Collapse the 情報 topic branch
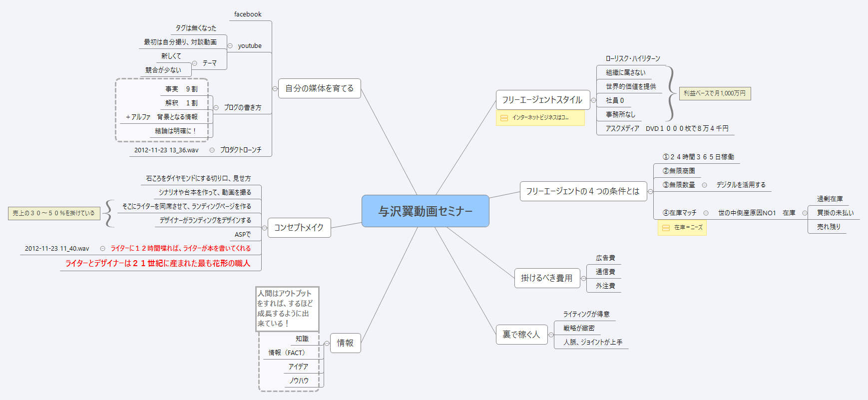This screenshot has width=868, height=400. (x=327, y=344)
